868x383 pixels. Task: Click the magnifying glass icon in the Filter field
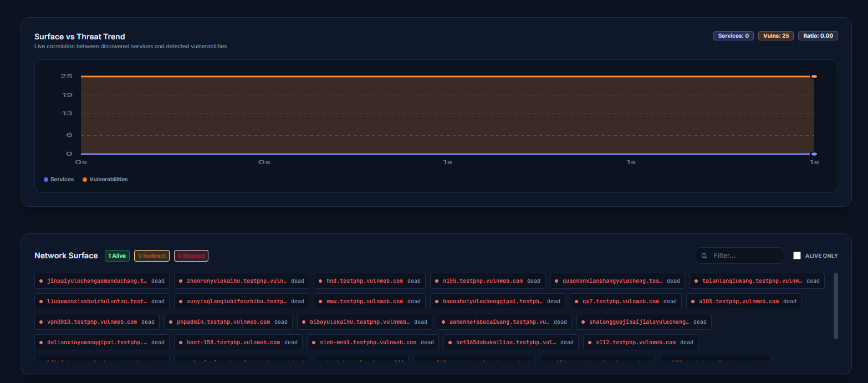pyautogui.click(x=704, y=256)
